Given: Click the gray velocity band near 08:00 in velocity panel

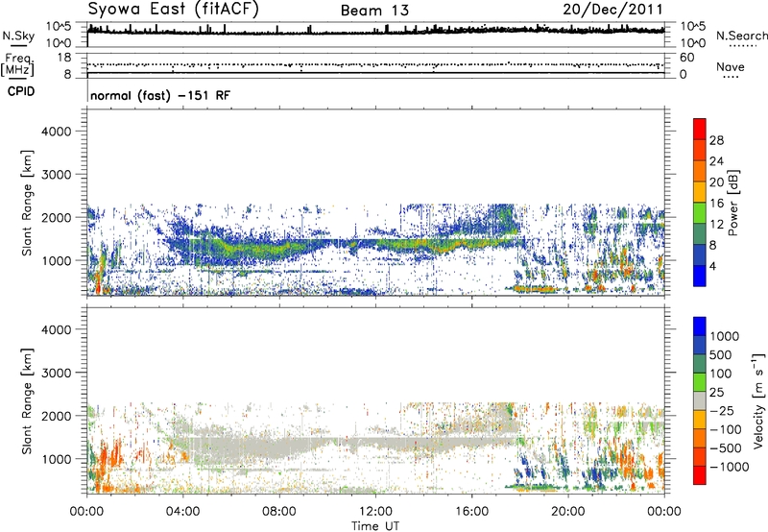Looking at the screenshot, I should [279, 448].
